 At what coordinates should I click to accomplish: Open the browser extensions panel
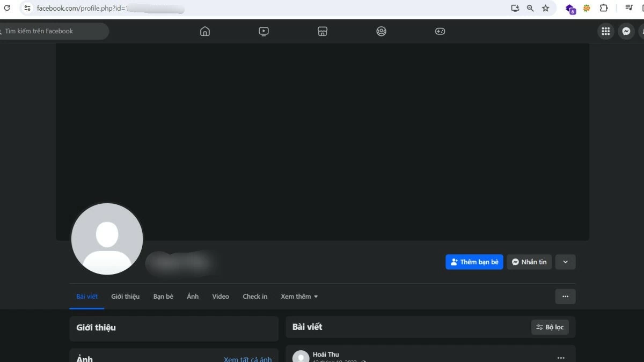point(604,8)
